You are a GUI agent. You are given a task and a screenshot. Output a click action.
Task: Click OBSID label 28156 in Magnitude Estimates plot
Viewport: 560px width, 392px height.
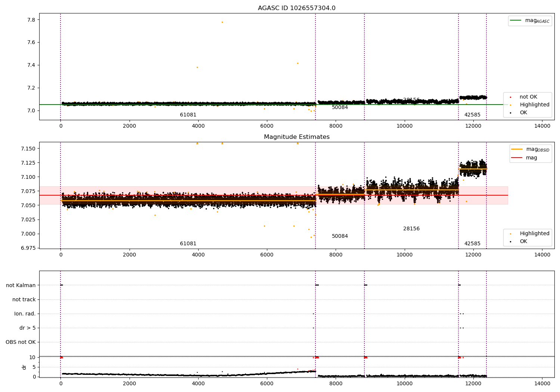pos(411,229)
